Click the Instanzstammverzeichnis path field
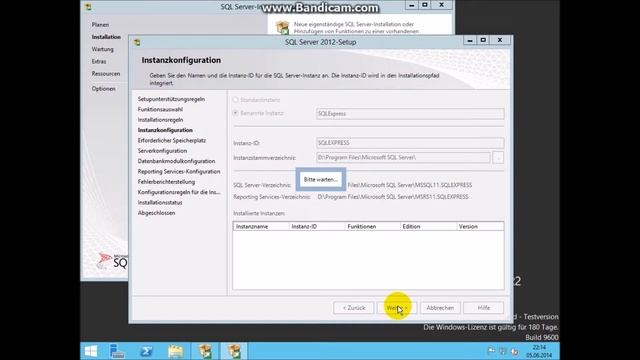Screen dimensions: 640x360 [x=403, y=158]
